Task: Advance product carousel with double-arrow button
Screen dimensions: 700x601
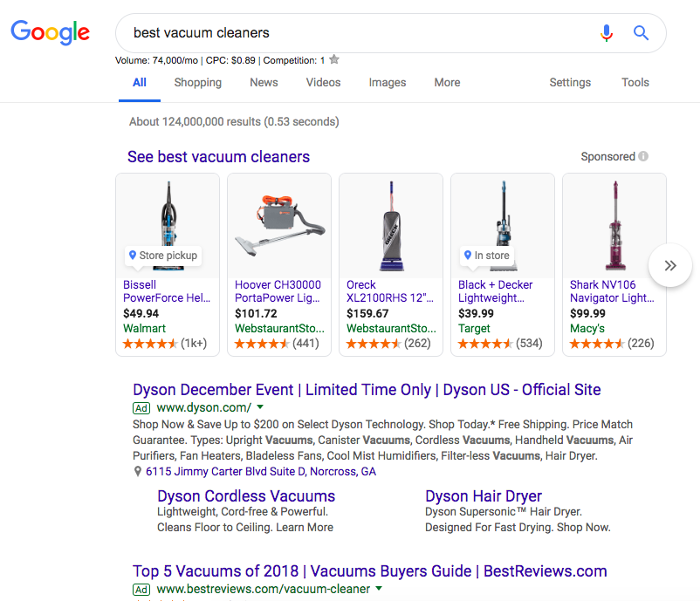Action: 670,265
